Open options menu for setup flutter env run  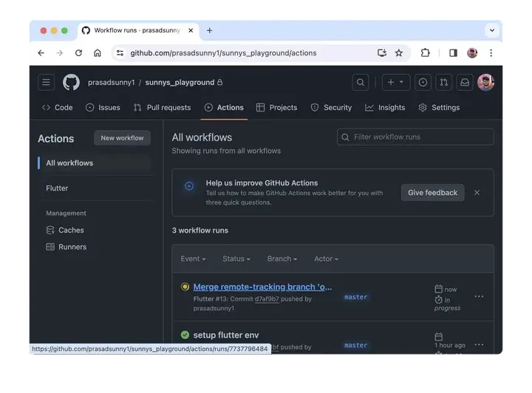pos(479,345)
